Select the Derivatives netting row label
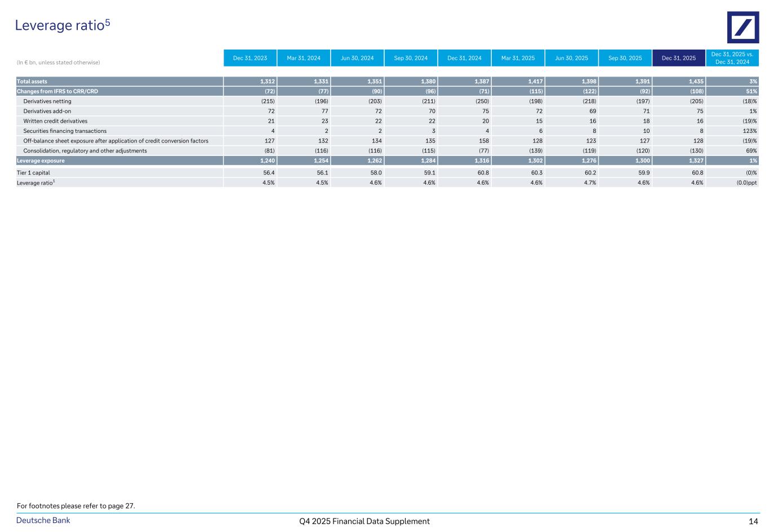Image resolution: width=769 pixels, height=532 pixels. click(x=47, y=101)
